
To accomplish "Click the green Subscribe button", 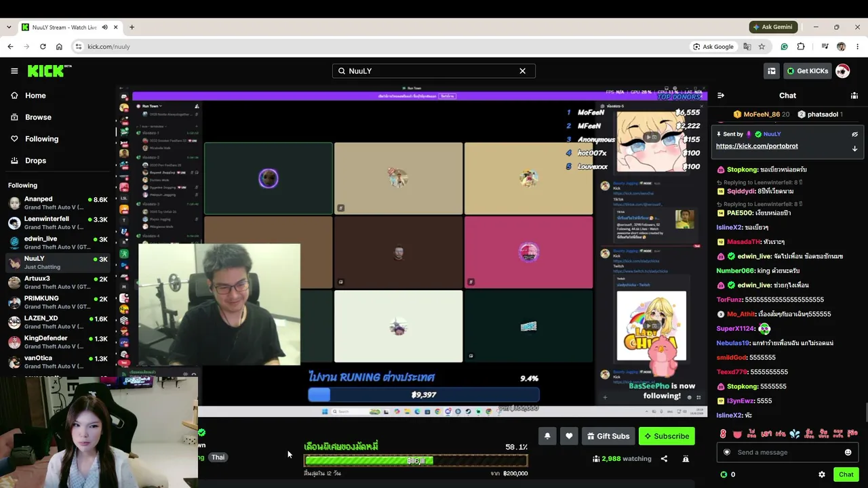I will click(x=667, y=436).
